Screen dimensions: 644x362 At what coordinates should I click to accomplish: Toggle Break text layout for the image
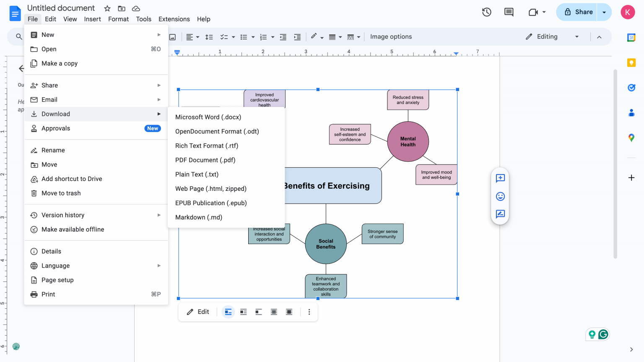pos(258,312)
